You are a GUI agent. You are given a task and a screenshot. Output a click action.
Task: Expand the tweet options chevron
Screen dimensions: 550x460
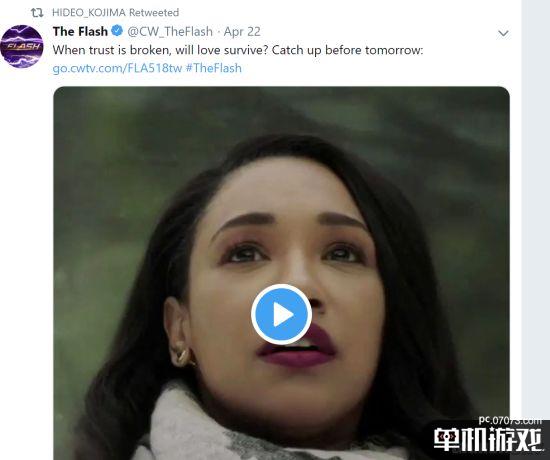503,34
